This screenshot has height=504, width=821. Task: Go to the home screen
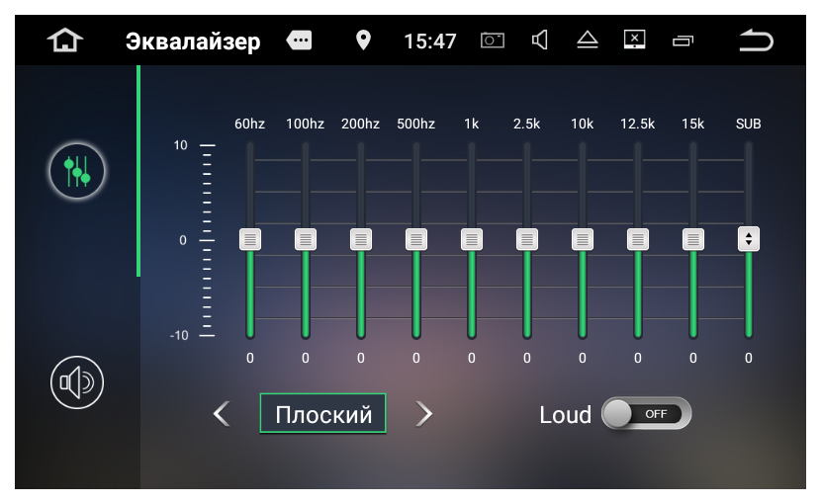point(66,41)
